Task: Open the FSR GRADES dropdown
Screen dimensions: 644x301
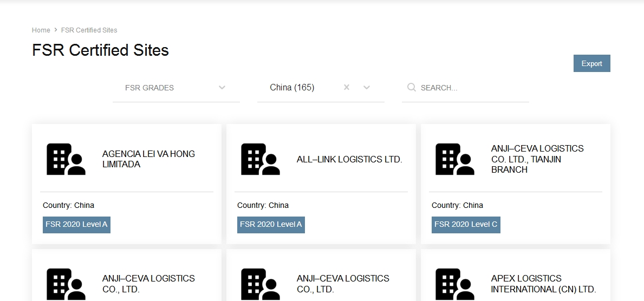Action: 176,88
